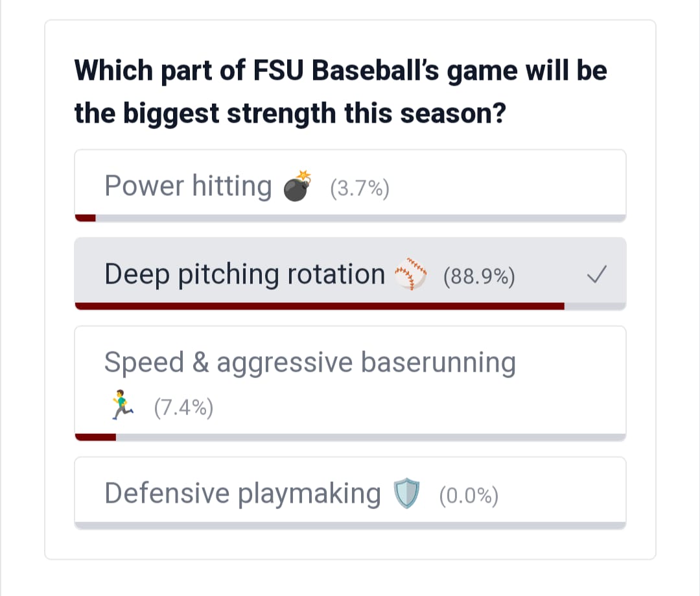Screen dimensions: 700x596
Task: Click the baseball emoji beside Deep pitching rotation
Action: [x=411, y=274]
